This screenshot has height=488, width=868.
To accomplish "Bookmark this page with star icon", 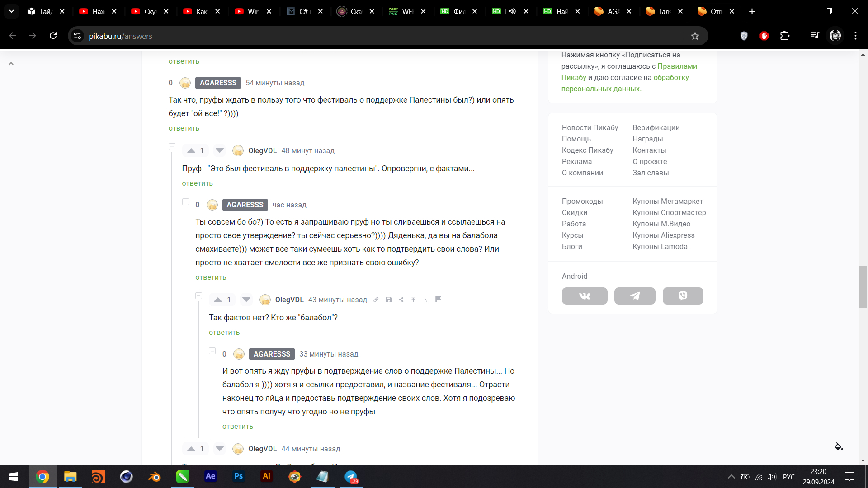I will [x=695, y=36].
